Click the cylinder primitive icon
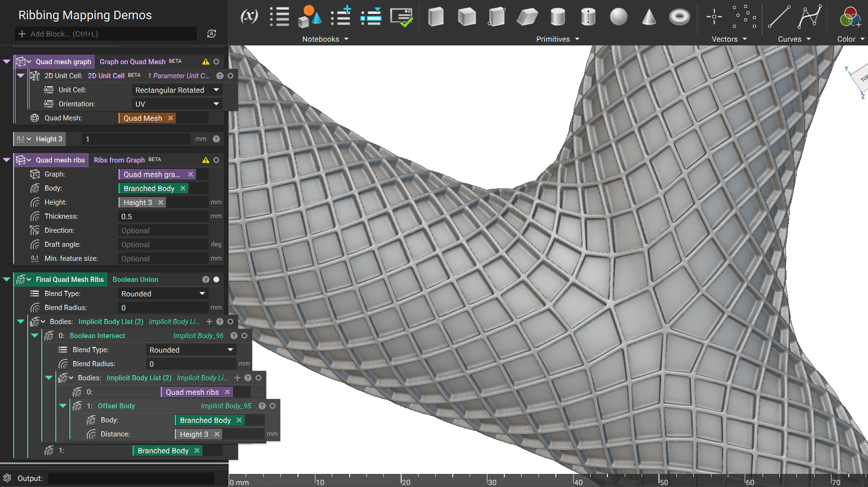 tap(557, 17)
